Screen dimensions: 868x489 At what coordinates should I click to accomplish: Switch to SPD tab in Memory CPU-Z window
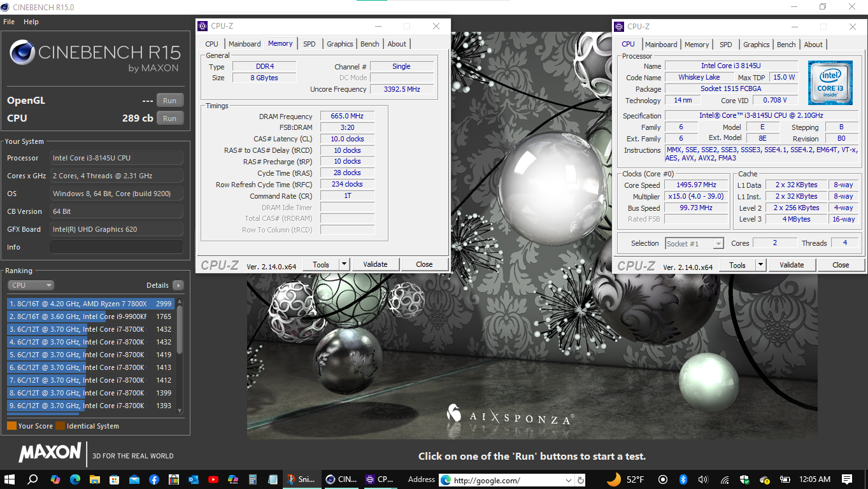coord(309,44)
